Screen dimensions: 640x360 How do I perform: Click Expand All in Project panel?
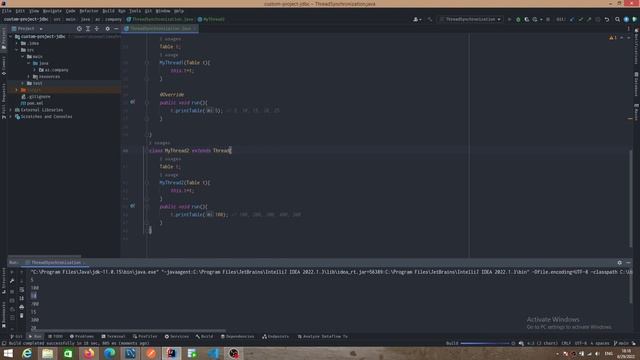pos(88,29)
